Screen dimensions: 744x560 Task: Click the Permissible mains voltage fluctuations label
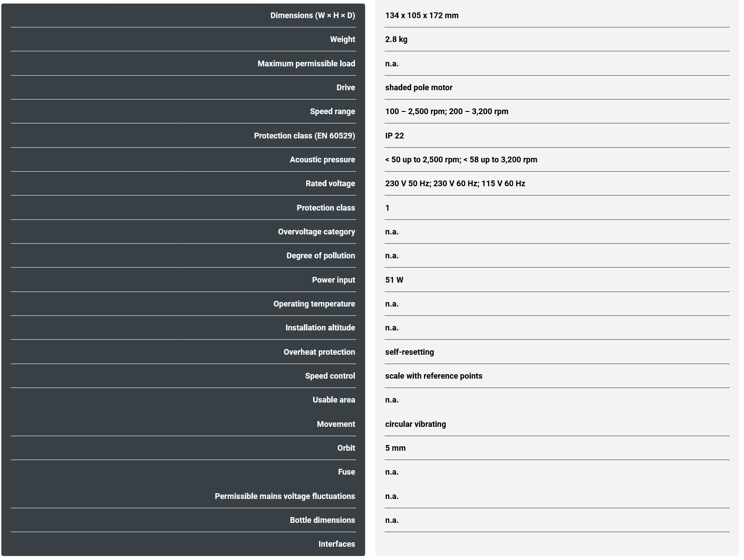coord(285,496)
